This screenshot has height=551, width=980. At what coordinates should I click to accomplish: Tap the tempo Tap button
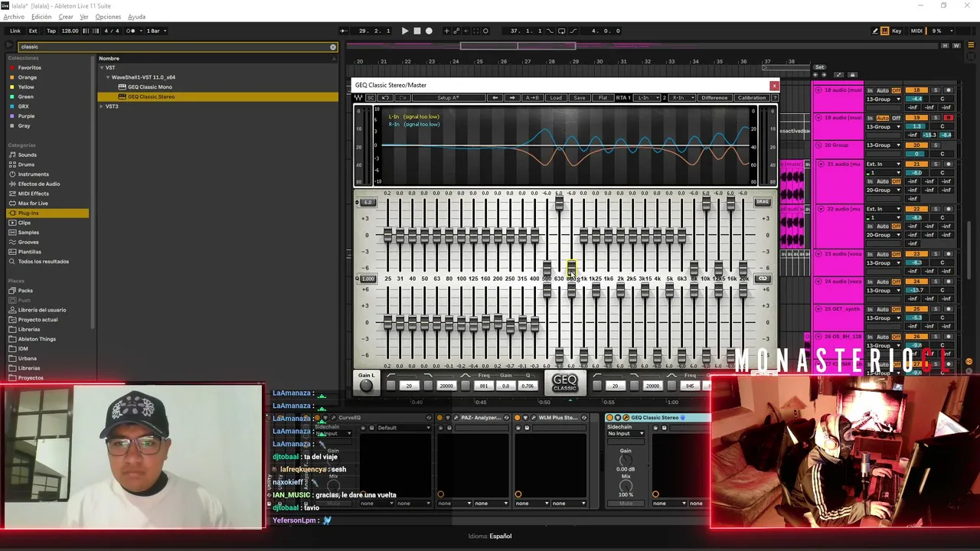click(x=51, y=31)
